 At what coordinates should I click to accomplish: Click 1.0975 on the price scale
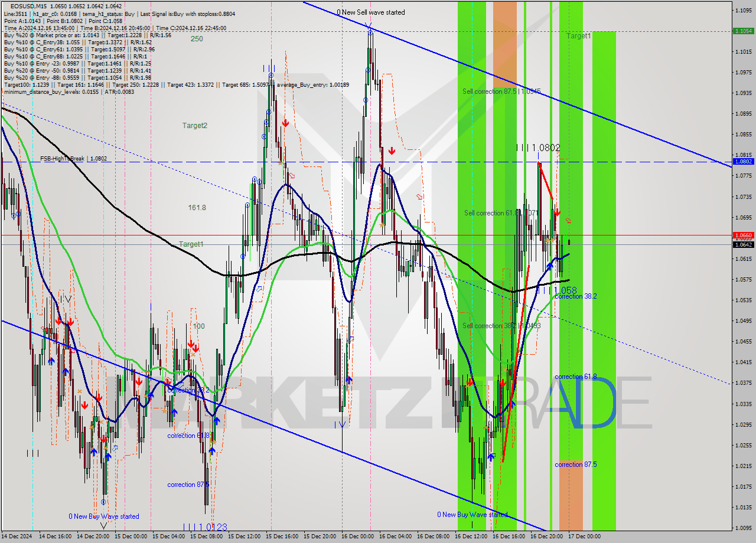742,72
